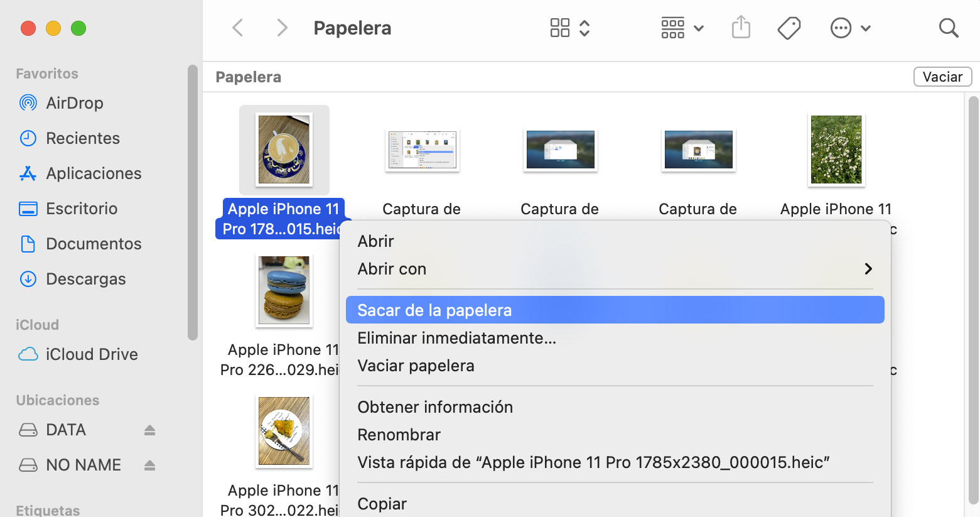The width and height of the screenshot is (980, 517).
Task: Click file name Pro 226...029.hei
Action: coord(279,369)
